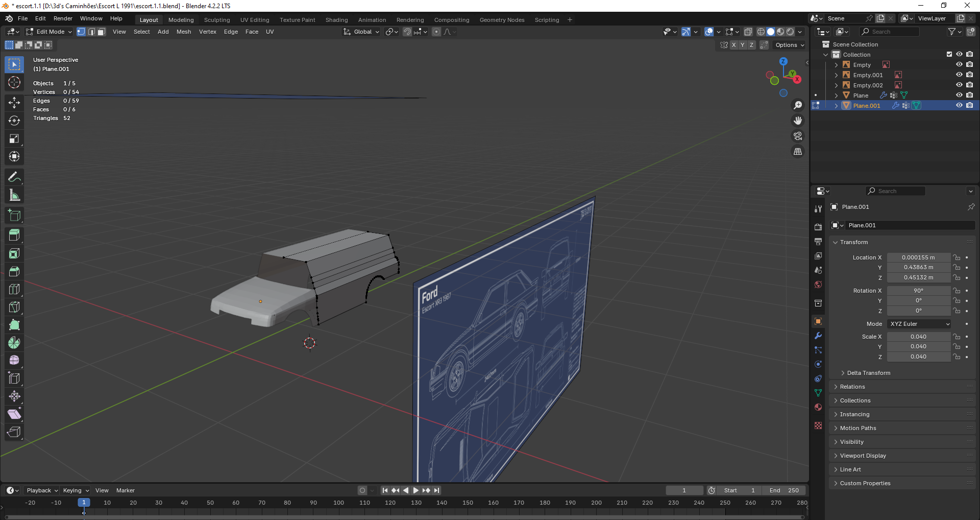This screenshot has height=520, width=980.
Task: Toggle visibility of Plane object
Action: [x=959, y=96]
